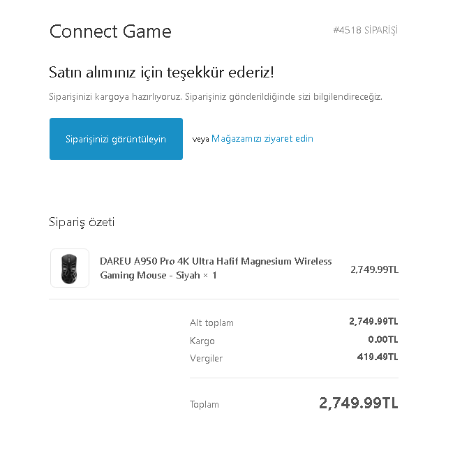Click the Vergiler amount 419.49TL
This screenshot has height=453, width=476.
tap(377, 357)
